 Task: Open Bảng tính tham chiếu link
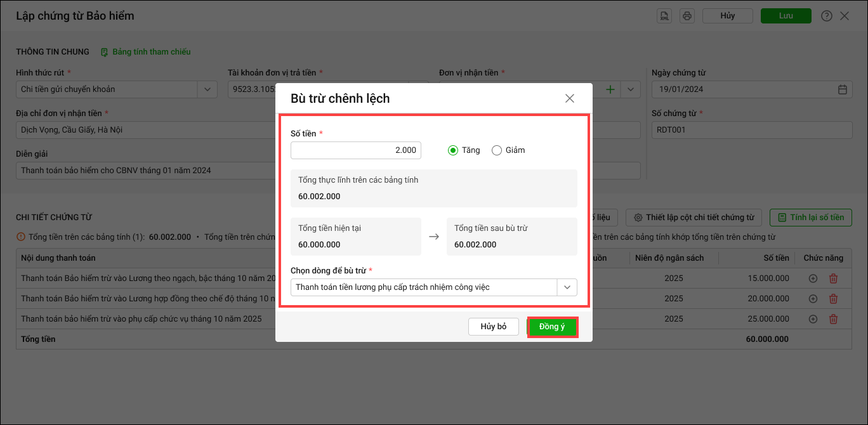pos(151,52)
